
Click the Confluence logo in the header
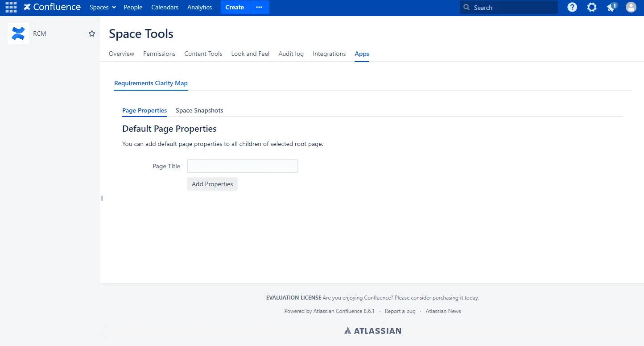[x=52, y=7]
